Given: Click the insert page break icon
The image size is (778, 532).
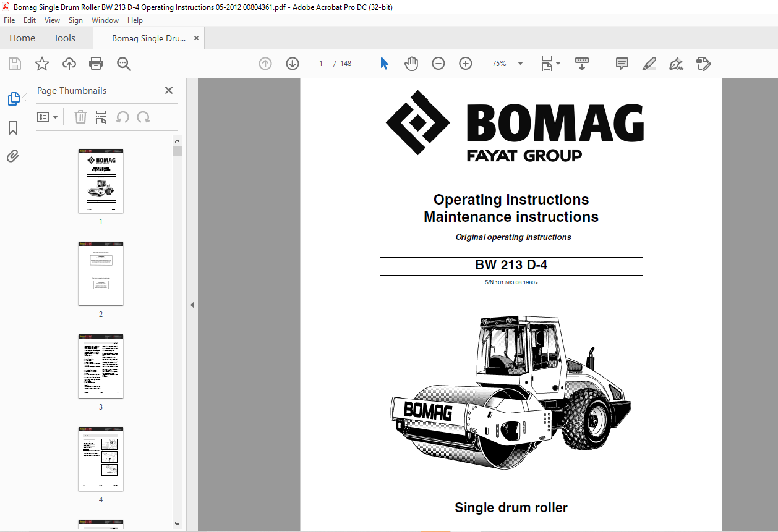Looking at the screenshot, I should coord(101,117).
